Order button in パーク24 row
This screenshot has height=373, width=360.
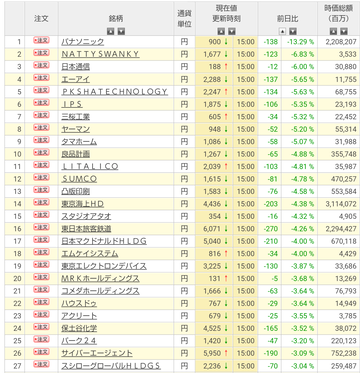pyautogui.click(x=41, y=339)
